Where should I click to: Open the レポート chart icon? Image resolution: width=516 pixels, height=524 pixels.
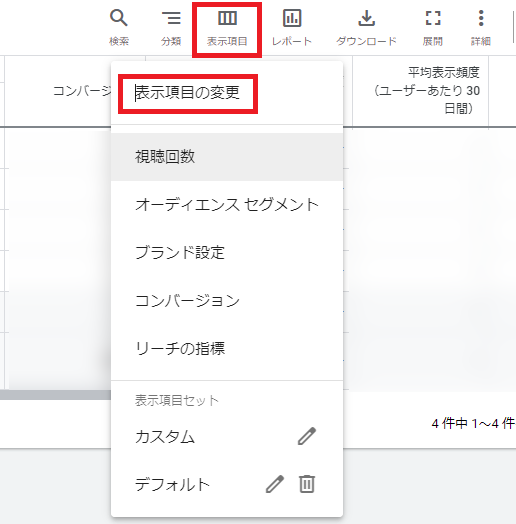click(292, 18)
